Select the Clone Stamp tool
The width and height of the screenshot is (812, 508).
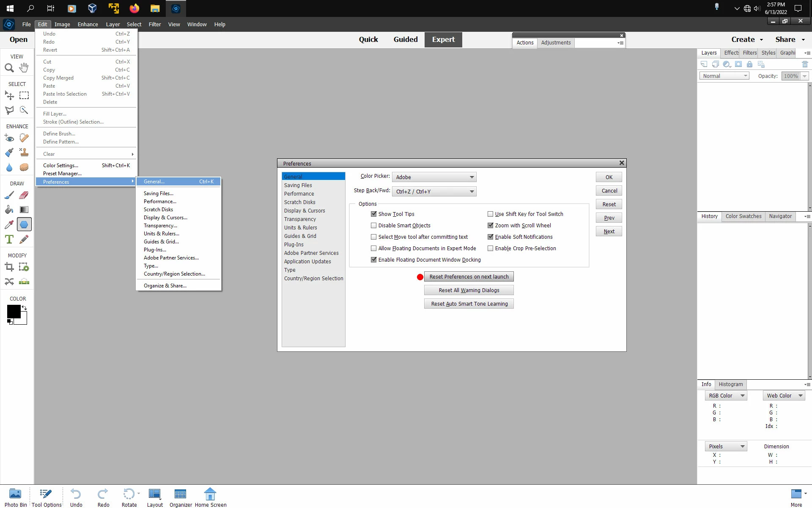pyautogui.click(x=24, y=153)
